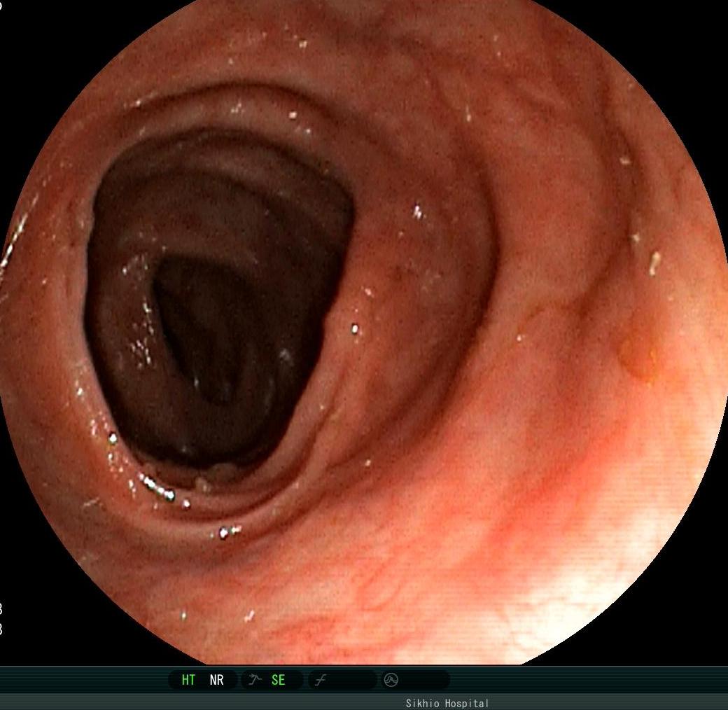Image resolution: width=728 pixels, height=710 pixels.
Task: Click the circular waveform status icon
Action: [x=391, y=680]
